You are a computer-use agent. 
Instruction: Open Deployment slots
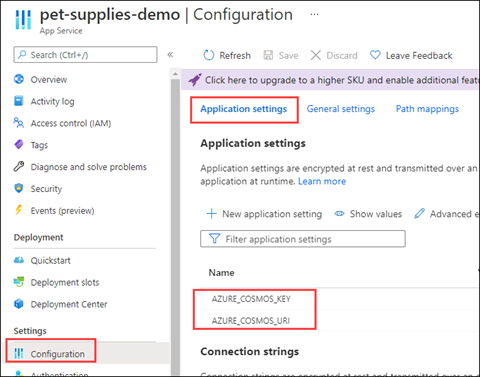tap(65, 282)
